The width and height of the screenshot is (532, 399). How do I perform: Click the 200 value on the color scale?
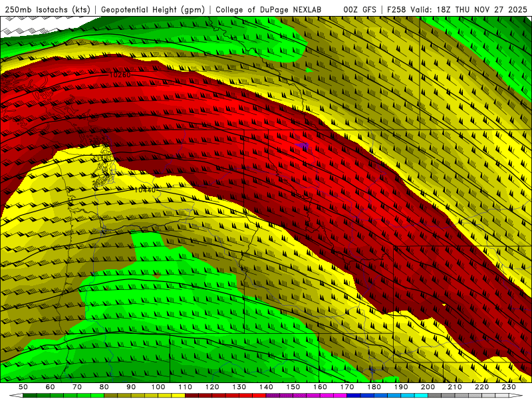pyautogui.click(x=428, y=387)
